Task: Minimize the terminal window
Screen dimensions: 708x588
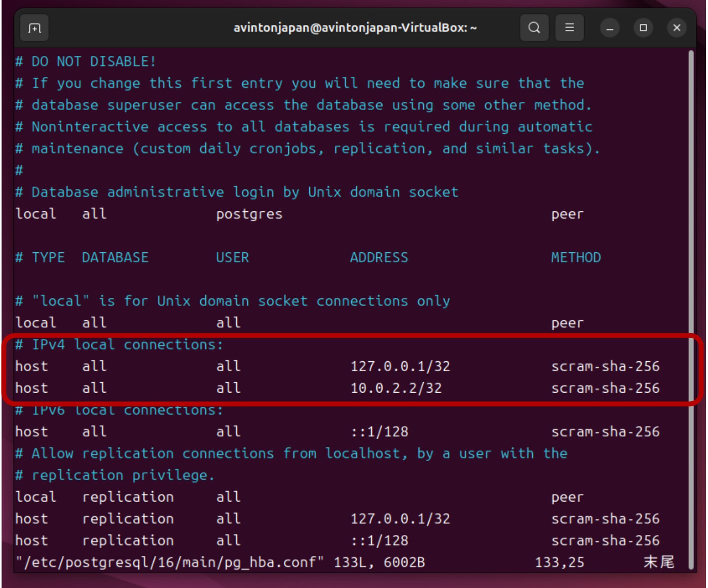Action: pos(610,28)
